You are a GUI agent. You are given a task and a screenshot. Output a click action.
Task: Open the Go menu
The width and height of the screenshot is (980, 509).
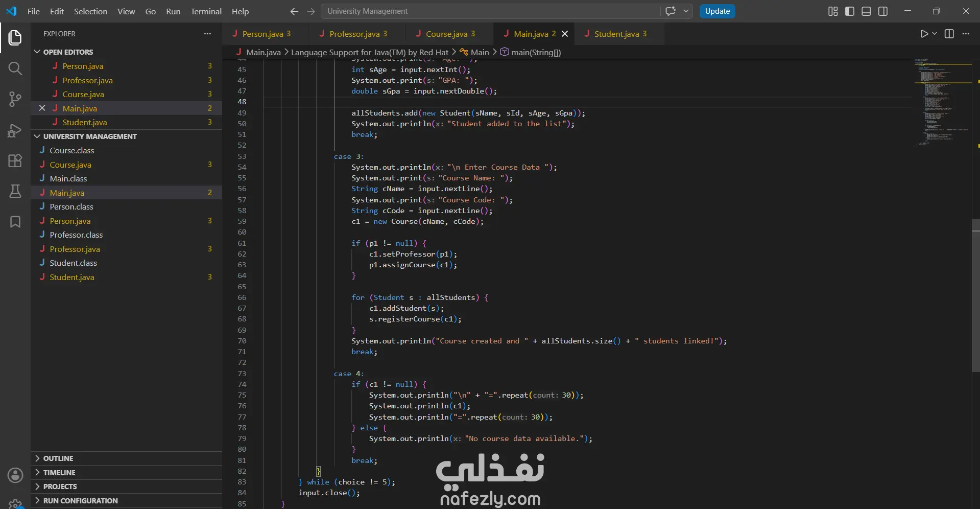pyautogui.click(x=151, y=11)
